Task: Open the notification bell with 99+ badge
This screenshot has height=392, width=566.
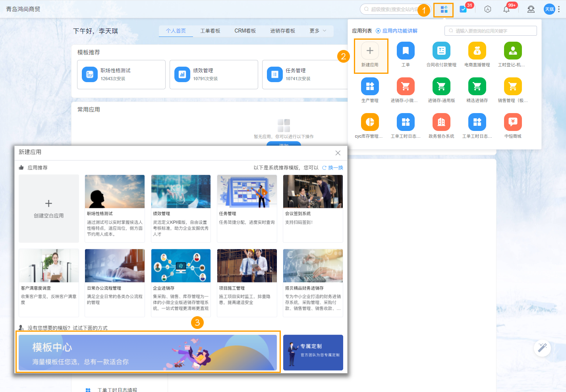Action: (x=507, y=9)
